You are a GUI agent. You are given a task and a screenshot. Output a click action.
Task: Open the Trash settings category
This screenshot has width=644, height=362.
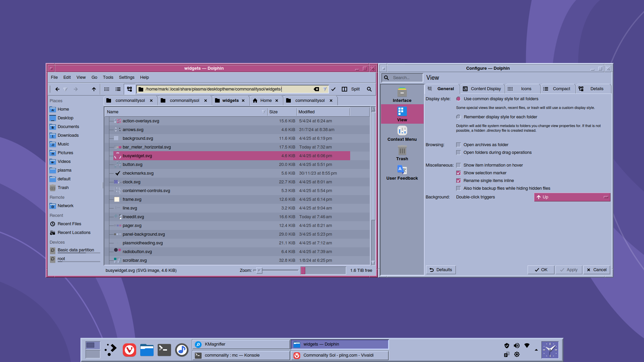[x=402, y=153]
